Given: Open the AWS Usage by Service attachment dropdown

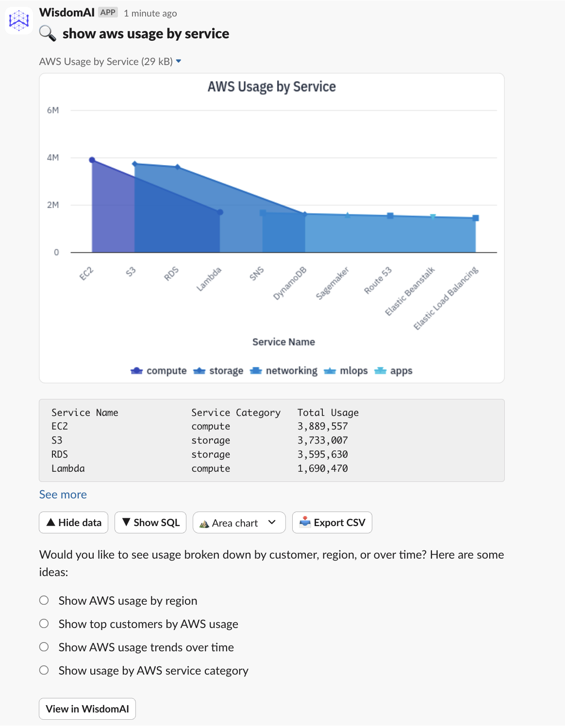Looking at the screenshot, I should (178, 62).
